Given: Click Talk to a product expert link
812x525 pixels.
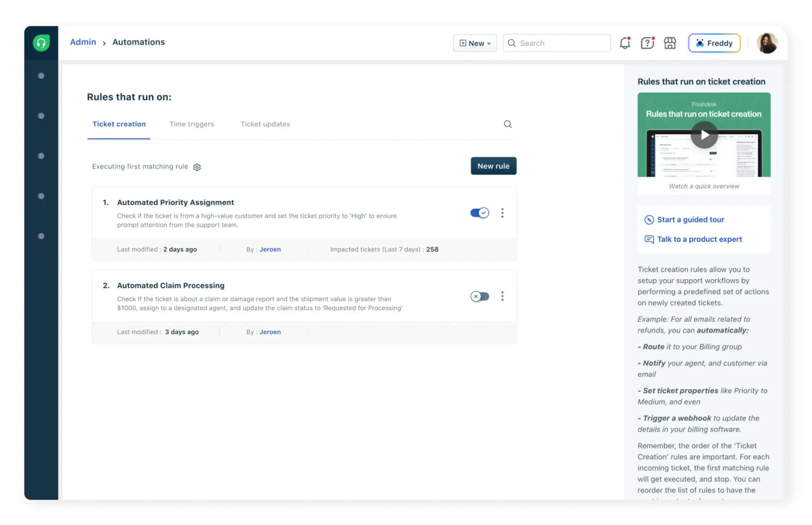Looking at the screenshot, I should coord(699,239).
